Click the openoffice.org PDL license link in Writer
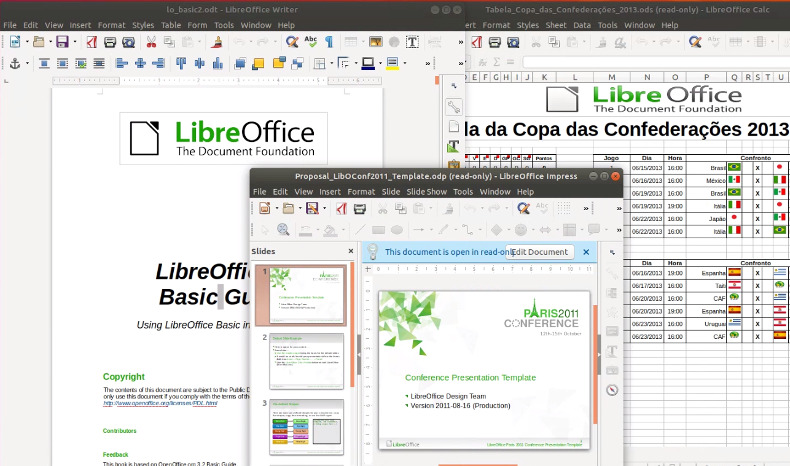The image size is (790, 466). [160, 403]
